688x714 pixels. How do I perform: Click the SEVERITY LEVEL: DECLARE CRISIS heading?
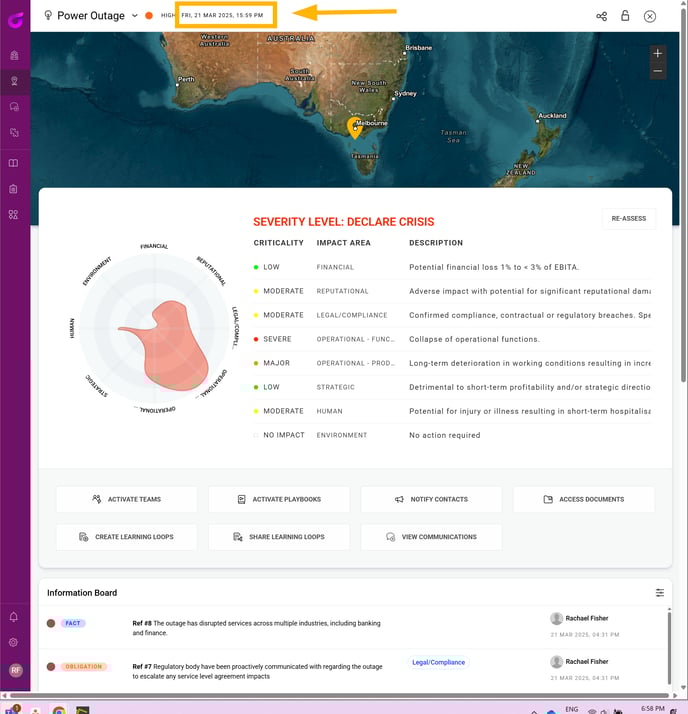click(344, 222)
